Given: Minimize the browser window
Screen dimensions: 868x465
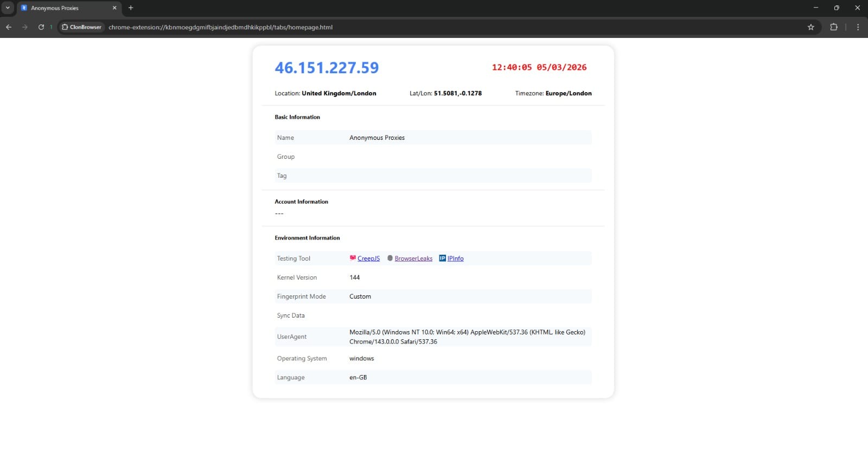Looking at the screenshot, I should click(815, 8).
